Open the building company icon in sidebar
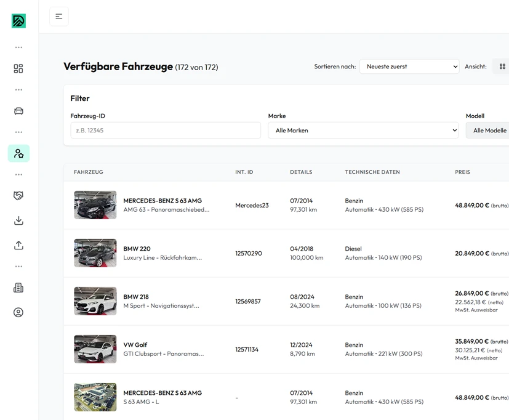 coord(18,288)
